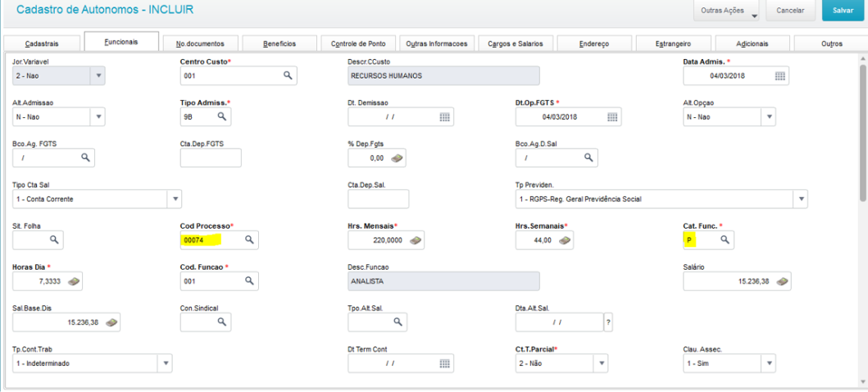The width and height of the screenshot is (868, 392).
Task: Open Controle de Ponto tab
Action: [x=359, y=43]
